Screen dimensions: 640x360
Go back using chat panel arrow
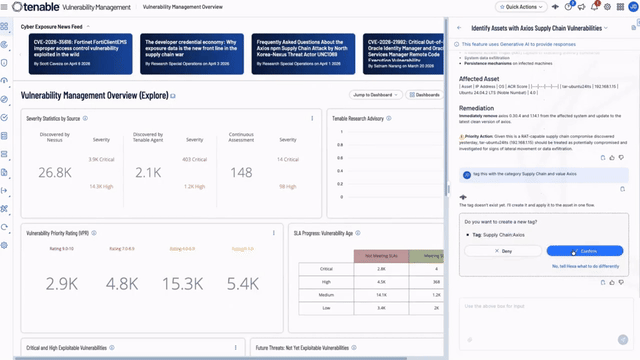point(459,28)
